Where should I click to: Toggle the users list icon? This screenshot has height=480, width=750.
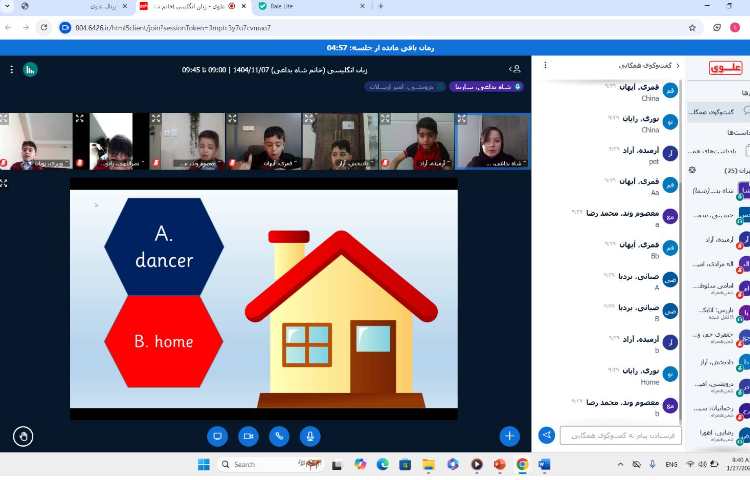(515, 70)
